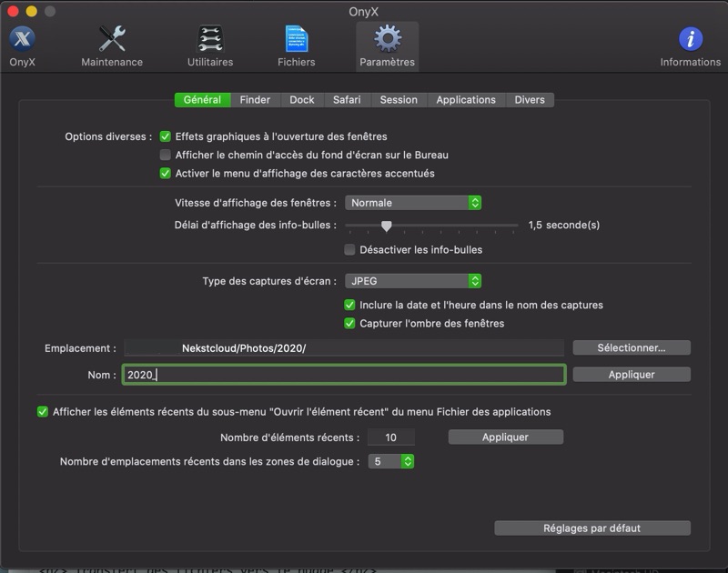Disable Effets graphiques à l'ouverture des fenêtres

[166, 136]
